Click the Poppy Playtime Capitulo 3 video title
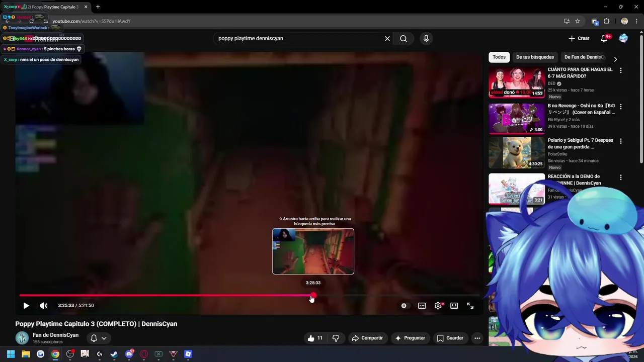The height and width of the screenshot is (362, 644). coord(96,324)
